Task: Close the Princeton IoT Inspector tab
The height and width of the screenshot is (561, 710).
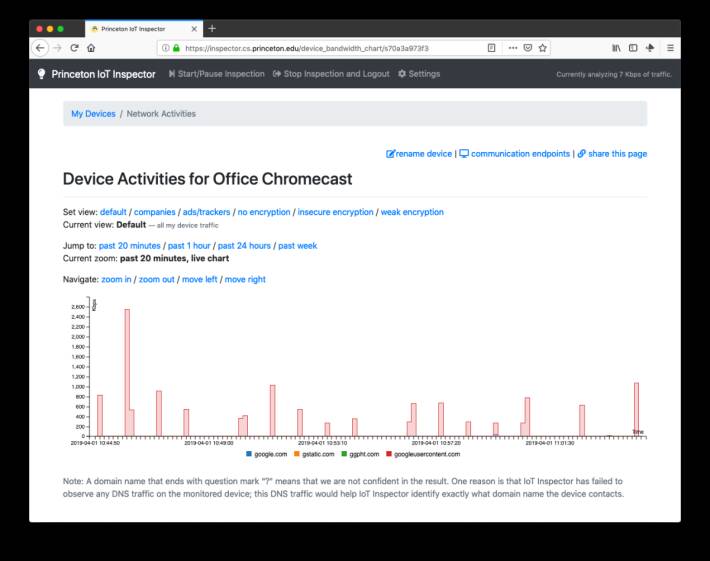Action: pos(194,29)
